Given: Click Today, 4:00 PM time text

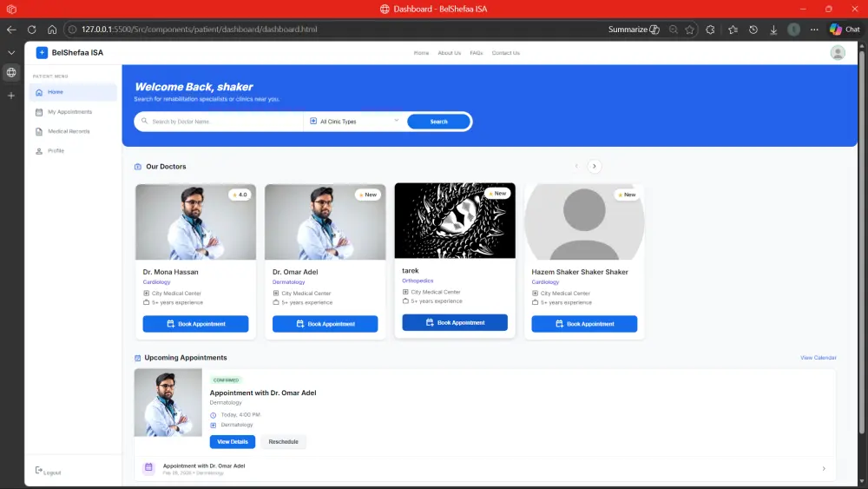Looking at the screenshot, I should 240,415.
